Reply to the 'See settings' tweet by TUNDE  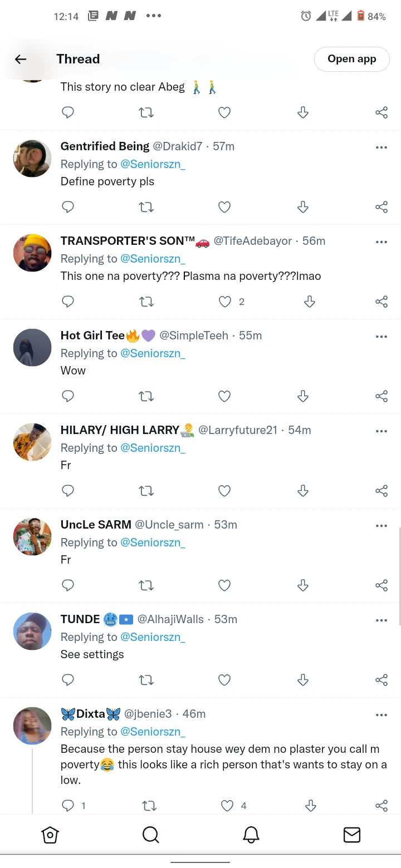(68, 680)
